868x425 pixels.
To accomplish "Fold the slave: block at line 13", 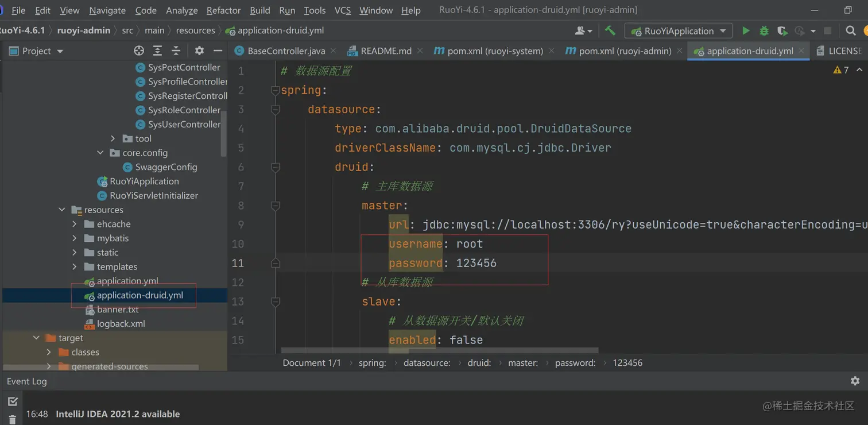I will 275,302.
